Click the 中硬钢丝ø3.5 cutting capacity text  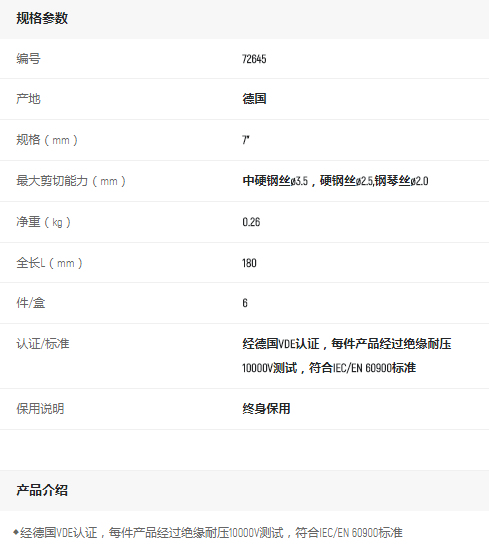[275, 181]
